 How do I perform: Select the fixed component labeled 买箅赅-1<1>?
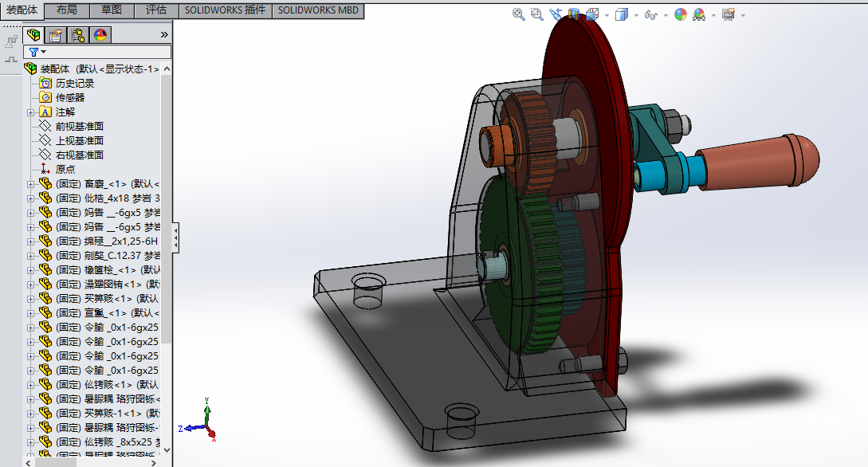[x=108, y=414]
